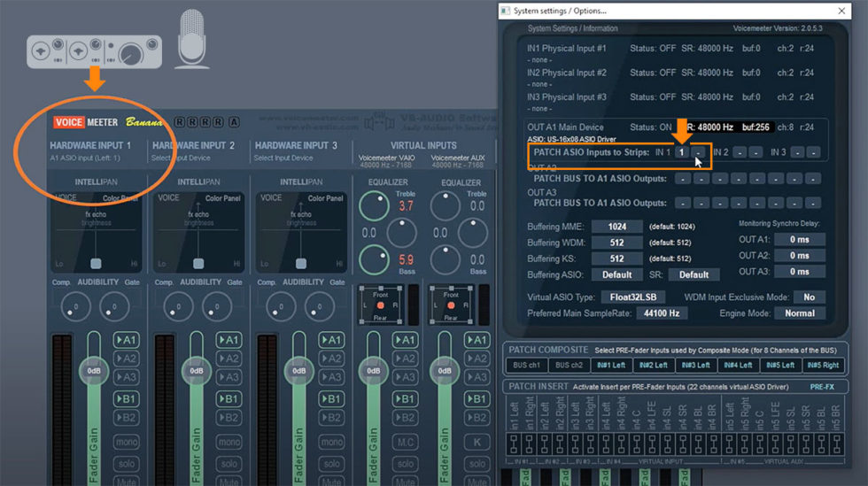The width and height of the screenshot is (868, 486).
Task: Click OUT A2 first patch bus output box
Action: coord(683,179)
